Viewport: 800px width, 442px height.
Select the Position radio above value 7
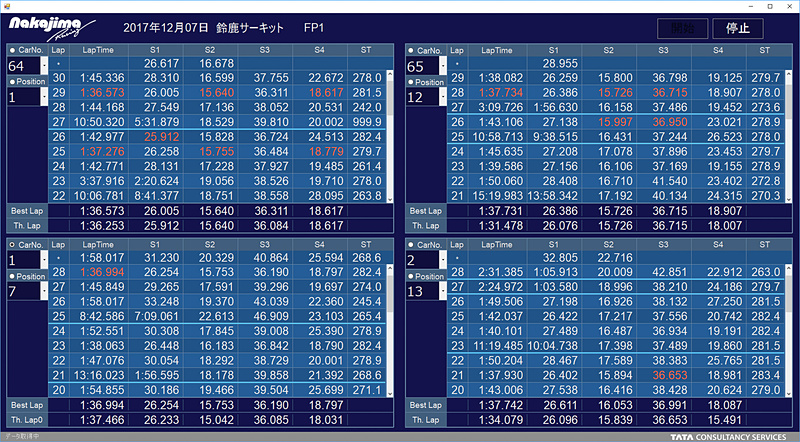13,277
